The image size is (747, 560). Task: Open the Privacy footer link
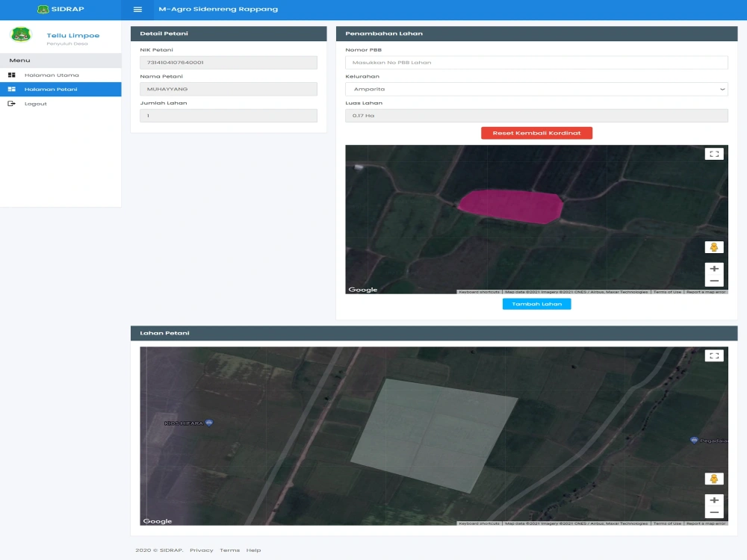click(202, 550)
